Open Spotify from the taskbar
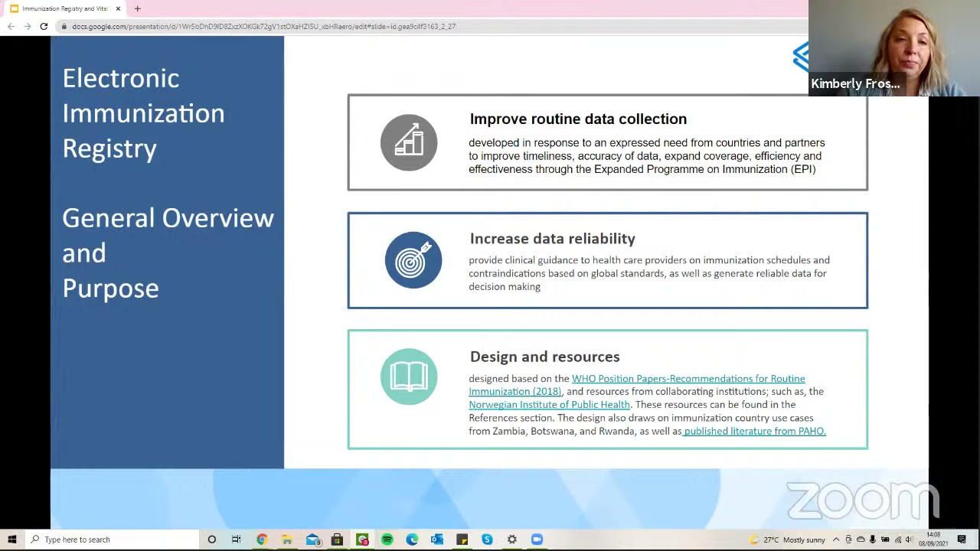Screen dimensions: 980x551 387,540
